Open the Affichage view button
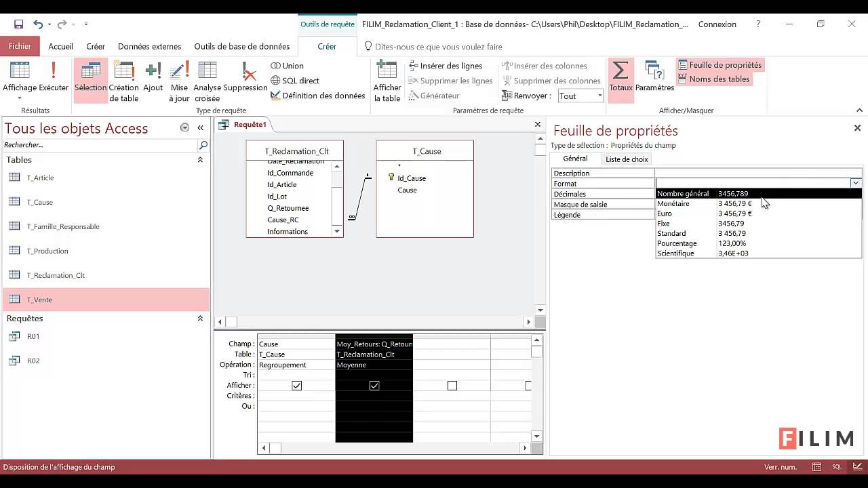The width and height of the screenshot is (868, 488). tap(20, 81)
